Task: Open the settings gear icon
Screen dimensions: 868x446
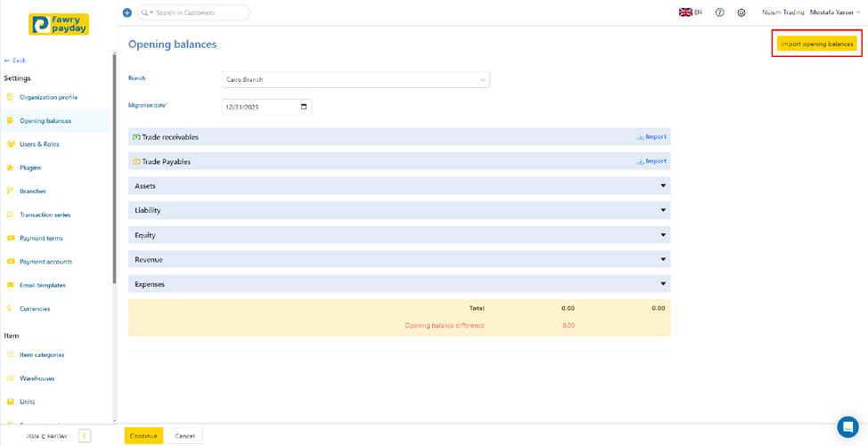Action: 741,12
